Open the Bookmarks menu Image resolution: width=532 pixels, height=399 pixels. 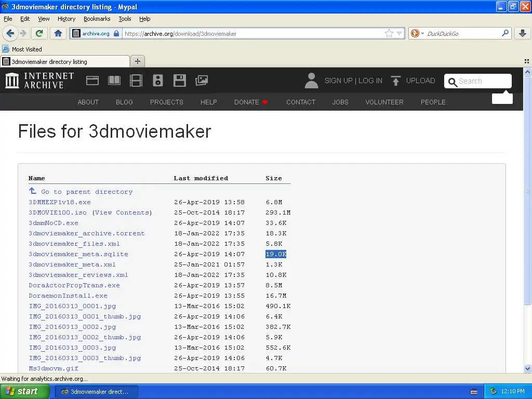click(97, 19)
